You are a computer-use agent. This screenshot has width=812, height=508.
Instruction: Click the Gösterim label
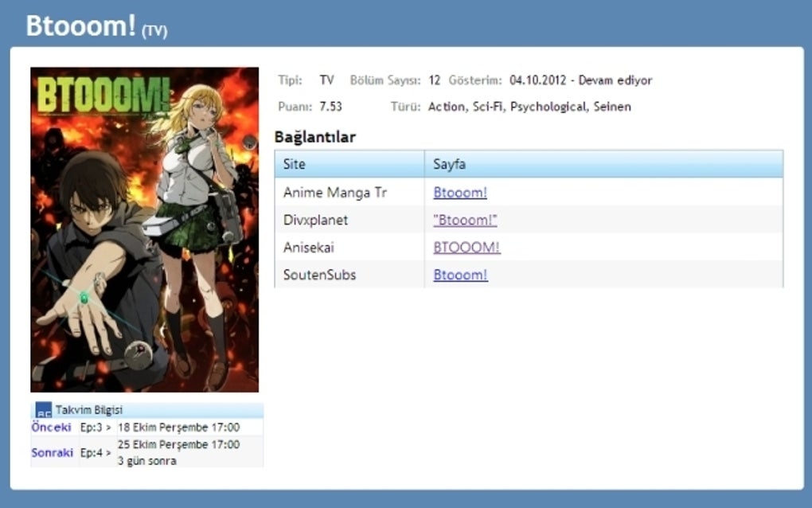pyautogui.click(x=475, y=80)
